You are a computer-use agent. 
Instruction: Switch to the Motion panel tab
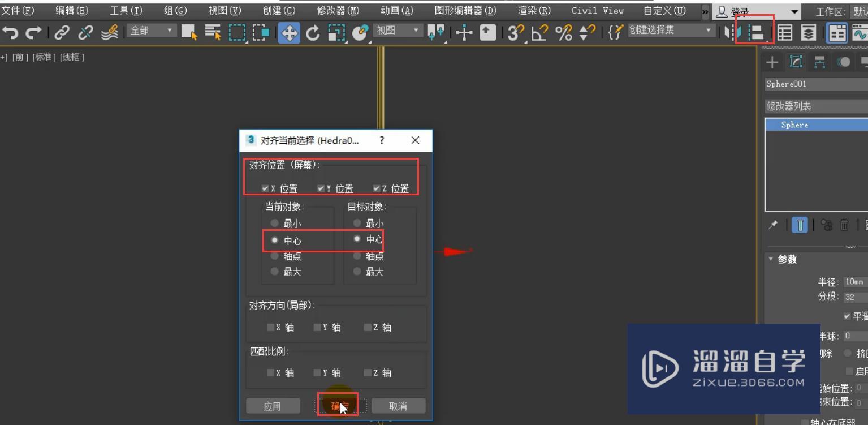tap(843, 62)
